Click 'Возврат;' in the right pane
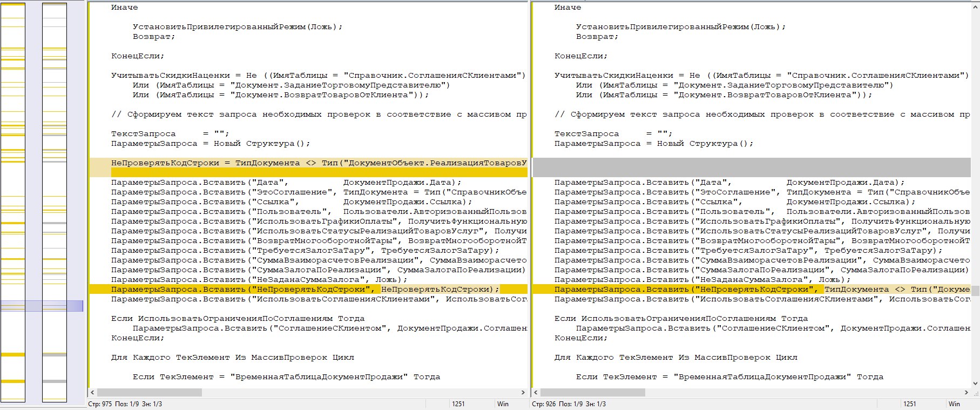980x410 pixels. 597,37
